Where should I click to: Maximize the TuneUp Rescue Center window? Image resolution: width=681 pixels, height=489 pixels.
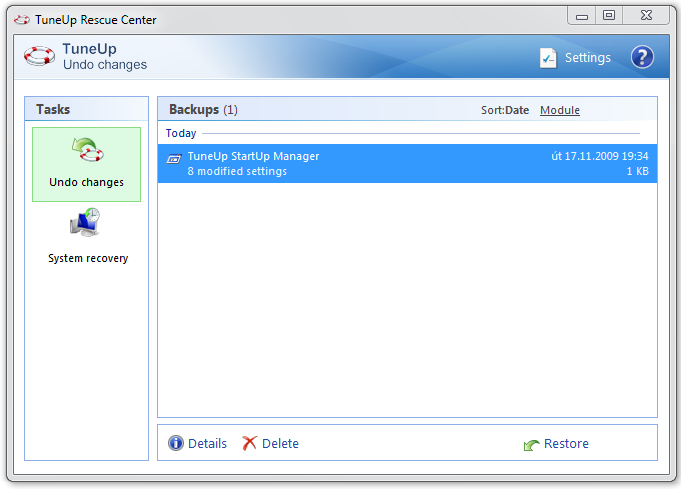(x=609, y=16)
